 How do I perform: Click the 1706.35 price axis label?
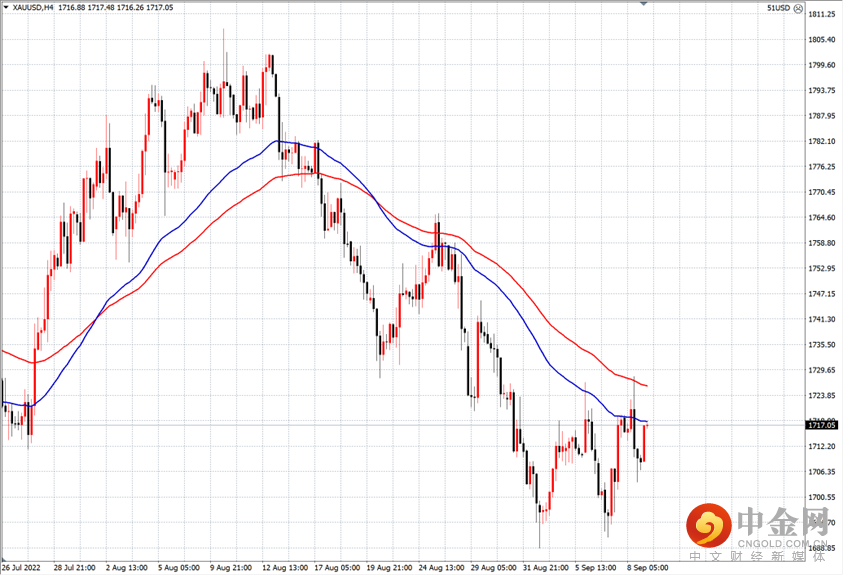click(x=821, y=472)
